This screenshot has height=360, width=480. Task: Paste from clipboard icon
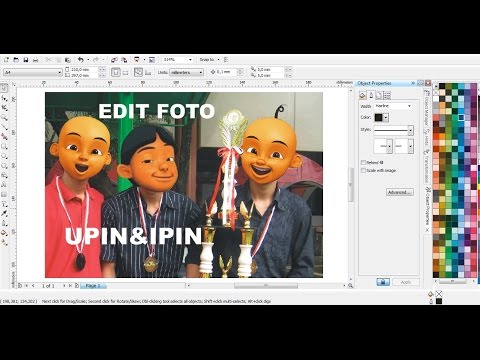[x=68, y=60]
